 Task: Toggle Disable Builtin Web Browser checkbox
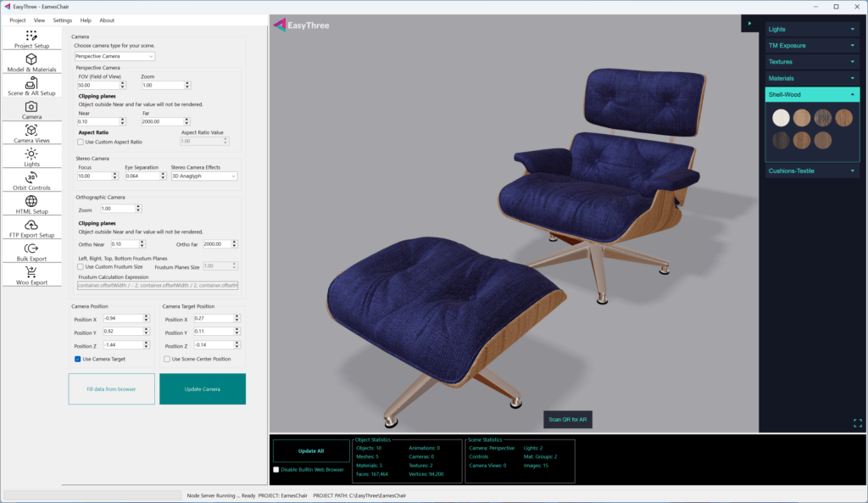[275, 469]
